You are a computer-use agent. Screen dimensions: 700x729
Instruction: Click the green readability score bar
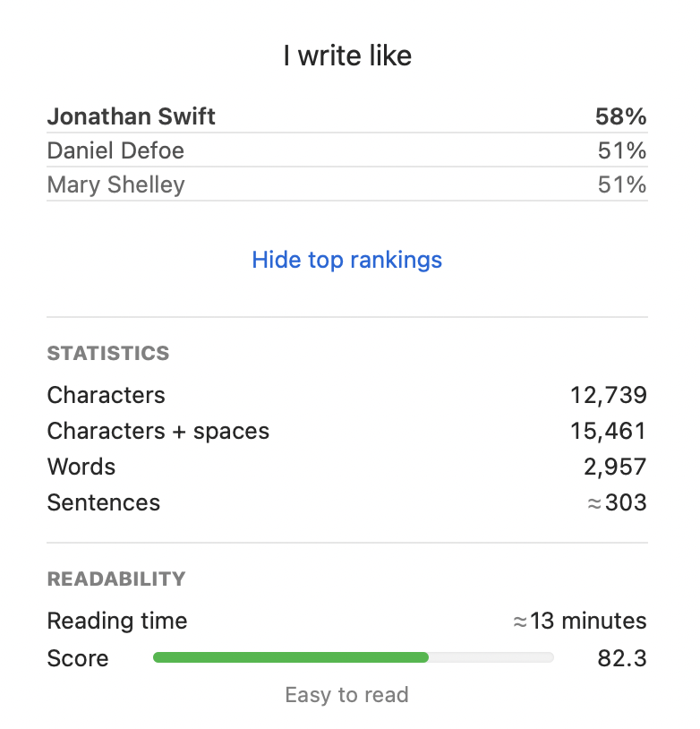[291, 657]
